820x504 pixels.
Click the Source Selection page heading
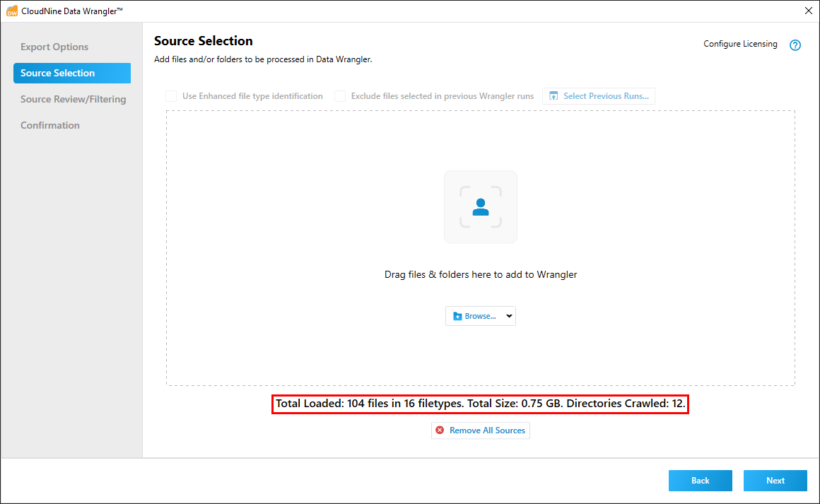click(204, 41)
